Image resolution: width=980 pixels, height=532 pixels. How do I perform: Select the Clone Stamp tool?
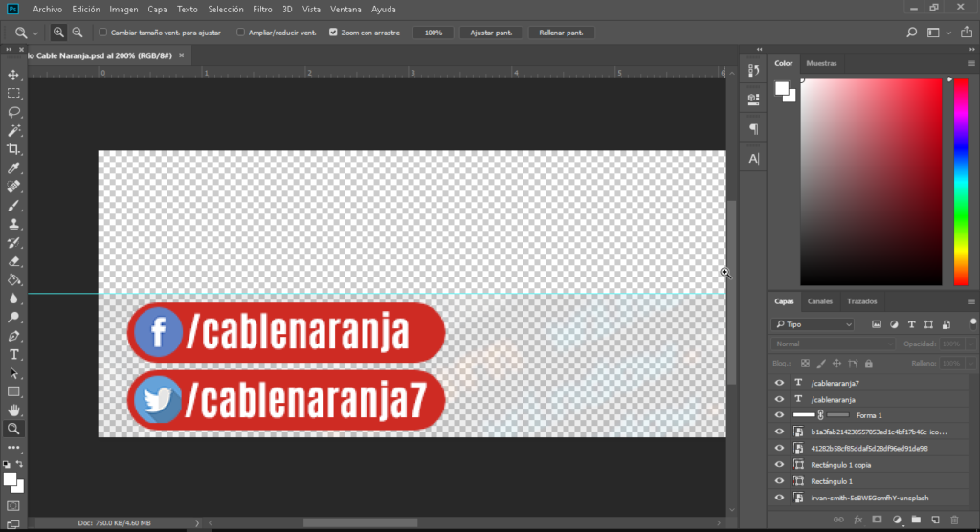click(x=13, y=225)
